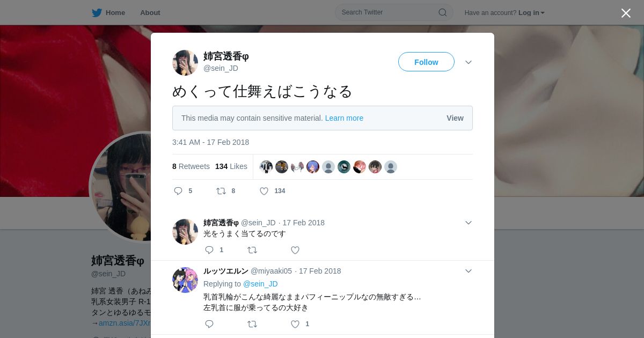View the sensitive media
The width and height of the screenshot is (644, 338).
[455, 118]
